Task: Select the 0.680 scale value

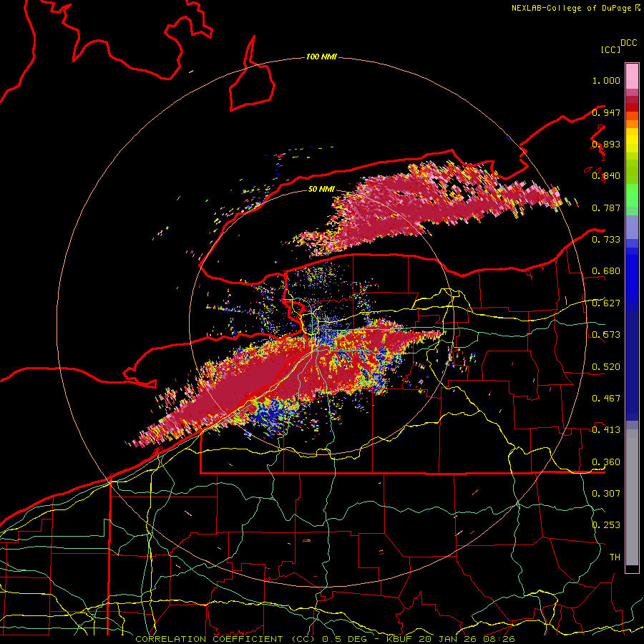Action: pyautogui.click(x=606, y=271)
